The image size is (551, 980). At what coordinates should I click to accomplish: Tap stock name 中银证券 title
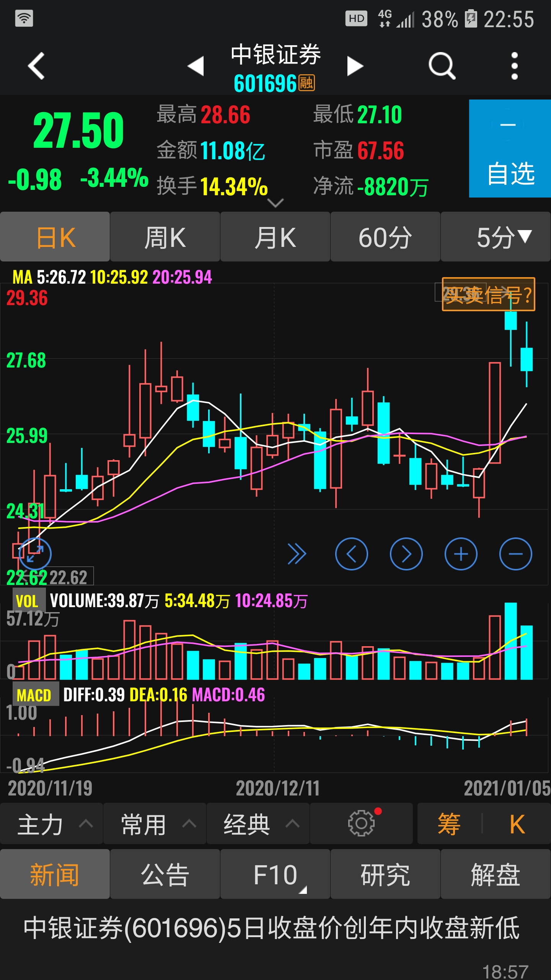coord(275,54)
